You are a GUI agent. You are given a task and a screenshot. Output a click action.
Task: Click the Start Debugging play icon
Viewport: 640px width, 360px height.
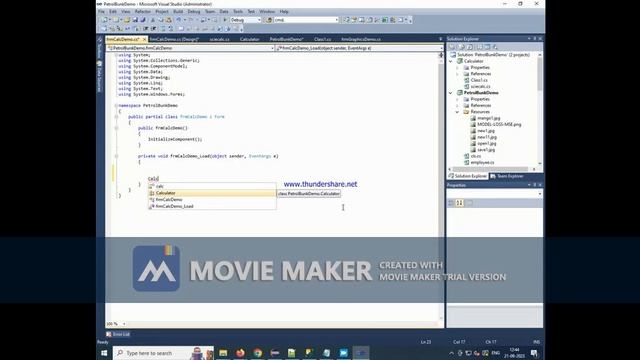pos(224,20)
